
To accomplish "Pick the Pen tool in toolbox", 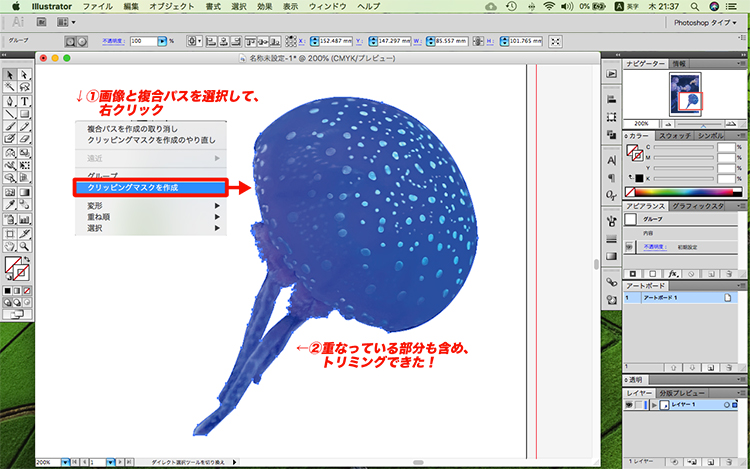I will point(8,100).
